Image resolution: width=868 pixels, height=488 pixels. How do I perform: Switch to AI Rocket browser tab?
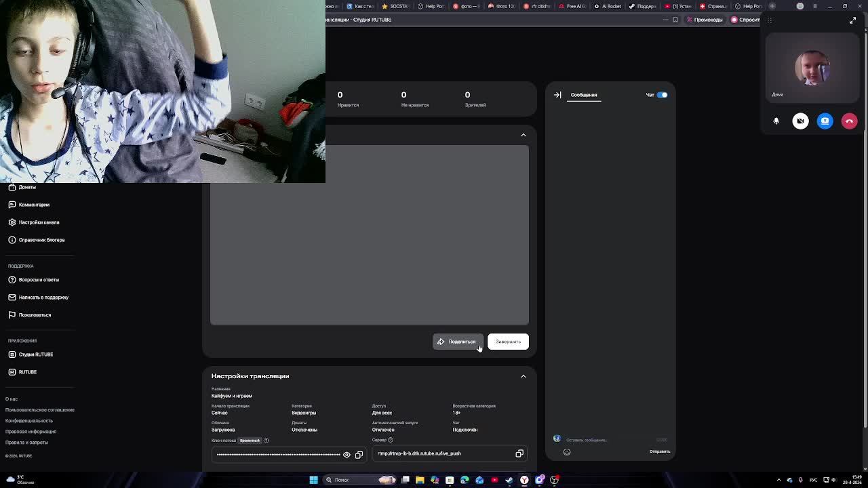pos(608,6)
